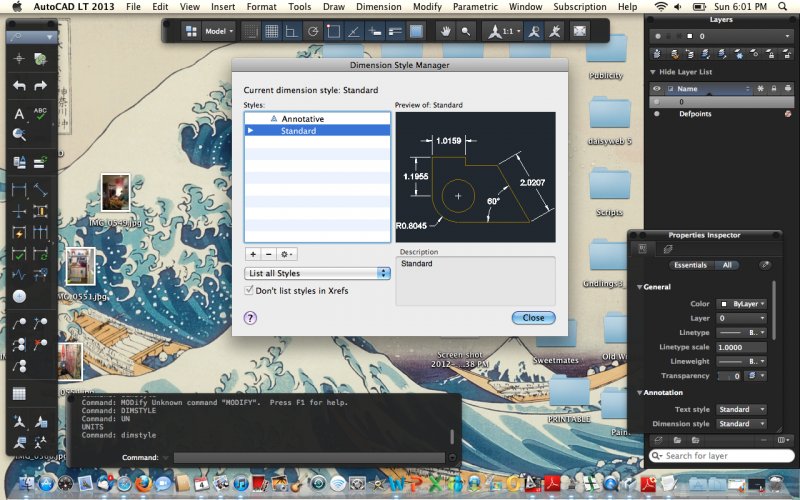Toggle Polar tracking icon
The width and height of the screenshot is (800, 500).
tap(313, 31)
